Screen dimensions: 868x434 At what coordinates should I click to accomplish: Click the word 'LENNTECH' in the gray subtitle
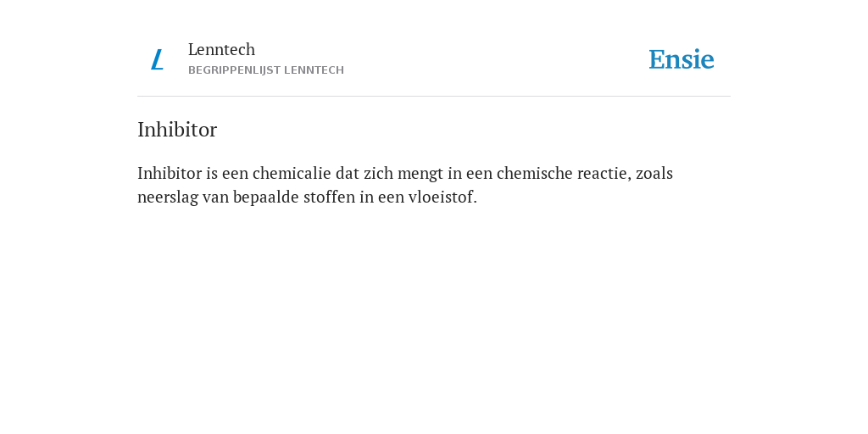pyautogui.click(x=314, y=70)
